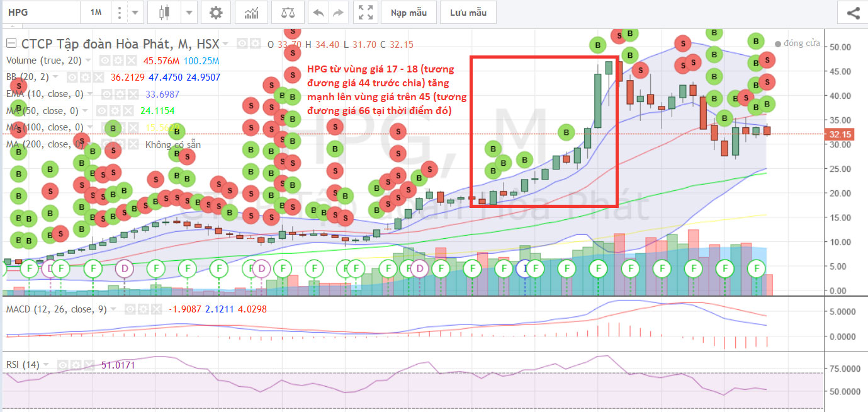Click MA 50 value 24.1154

tap(157, 111)
